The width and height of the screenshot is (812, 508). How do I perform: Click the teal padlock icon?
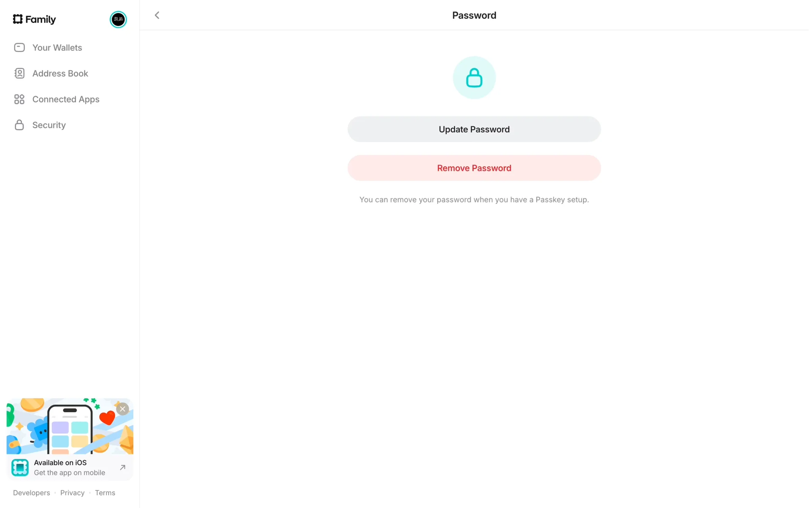click(x=474, y=78)
